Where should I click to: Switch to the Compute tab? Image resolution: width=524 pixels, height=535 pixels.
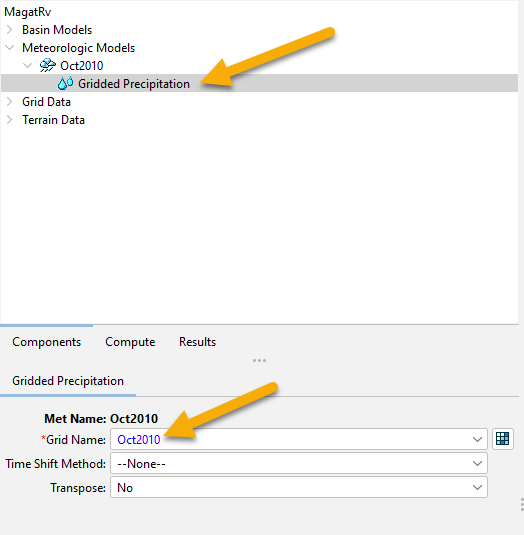point(130,342)
